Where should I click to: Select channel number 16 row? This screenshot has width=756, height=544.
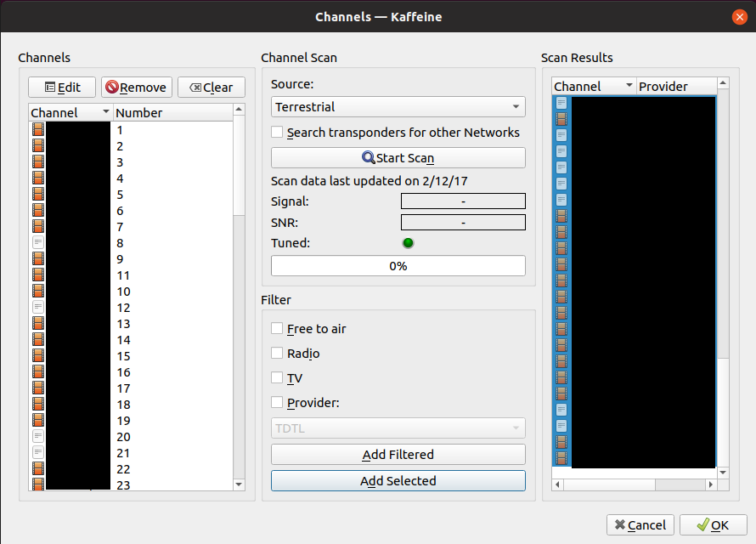pos(131,371)
